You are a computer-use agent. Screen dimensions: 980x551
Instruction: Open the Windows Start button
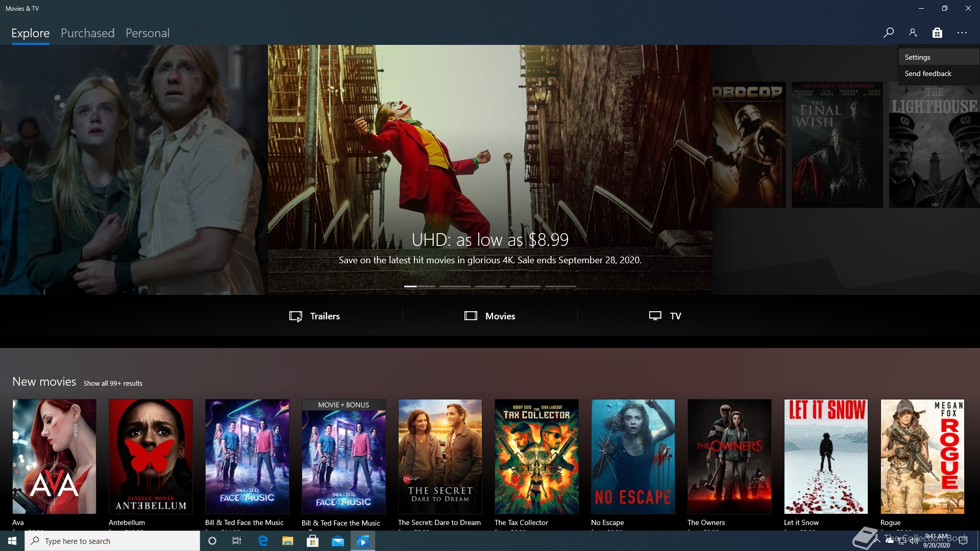(12, 541)
